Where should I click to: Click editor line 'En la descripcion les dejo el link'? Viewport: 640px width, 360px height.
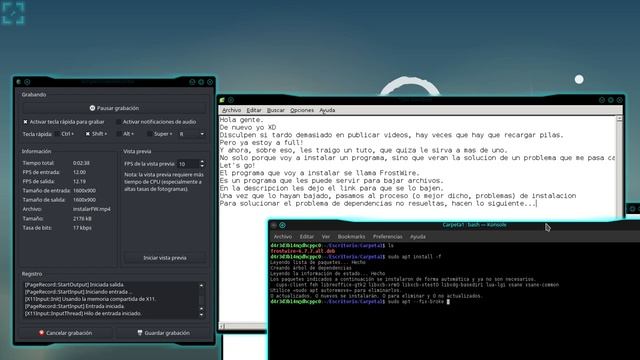tap(331, 188)
